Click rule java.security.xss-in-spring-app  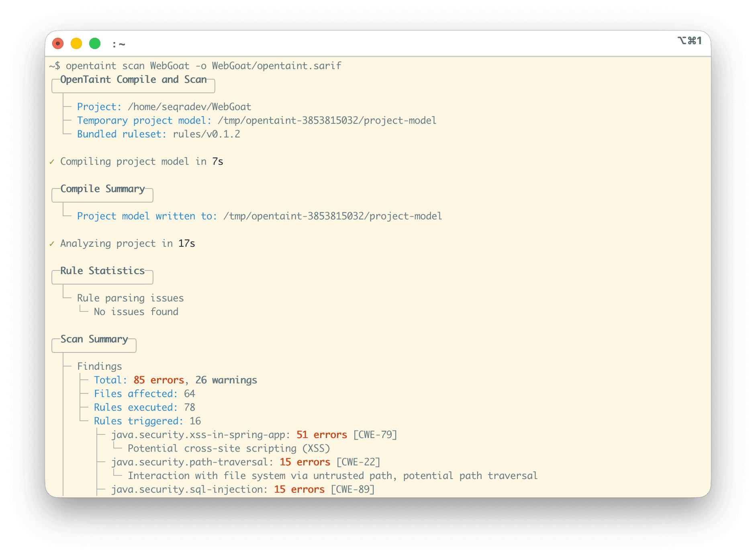pyautogui.click(x=201, y=435)
